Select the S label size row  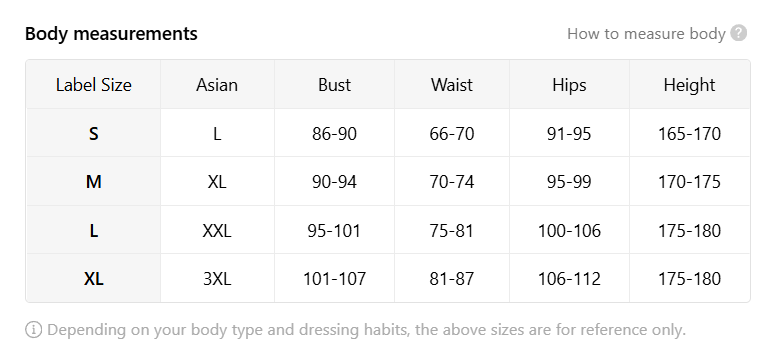388,133
